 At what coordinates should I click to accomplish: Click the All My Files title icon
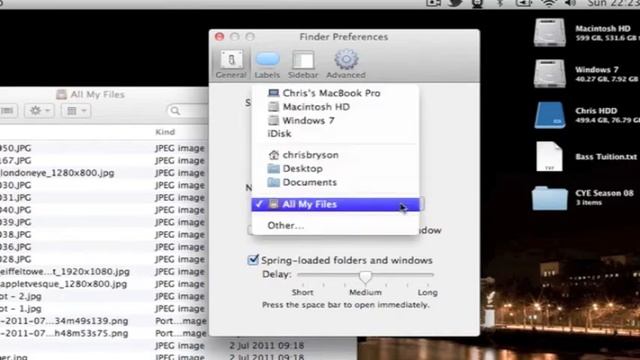(x=61, y=95)
